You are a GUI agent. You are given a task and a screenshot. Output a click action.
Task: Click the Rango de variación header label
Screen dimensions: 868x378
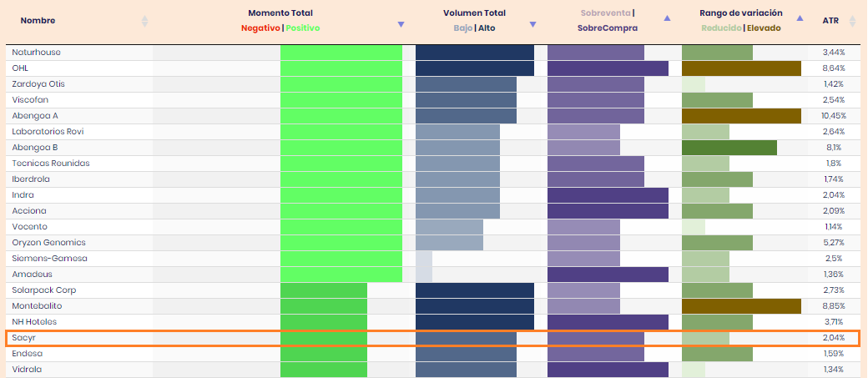click(x=741, y=13)
